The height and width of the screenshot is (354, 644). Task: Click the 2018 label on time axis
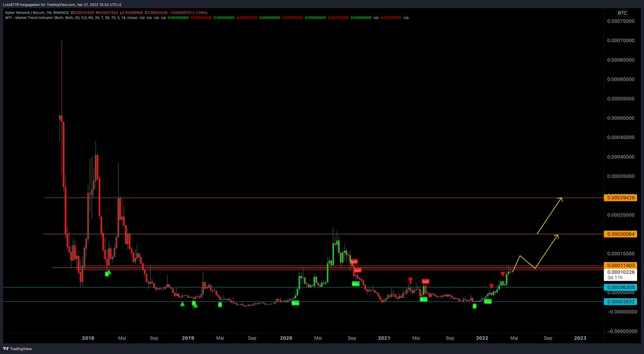88,338
